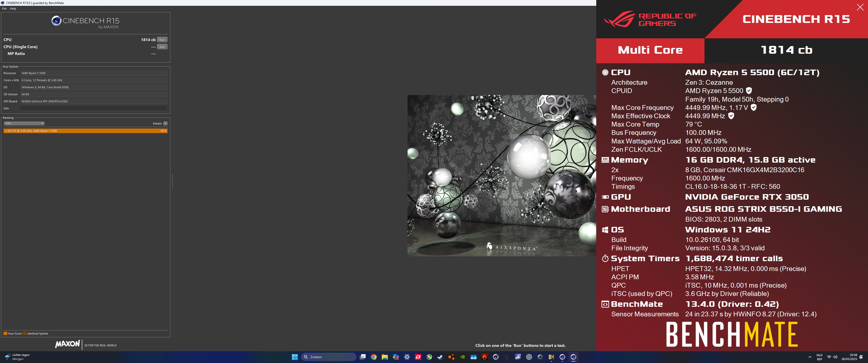Open Settings gear from the taskbar
Screen dimensions: 868x363
point(407,357)
